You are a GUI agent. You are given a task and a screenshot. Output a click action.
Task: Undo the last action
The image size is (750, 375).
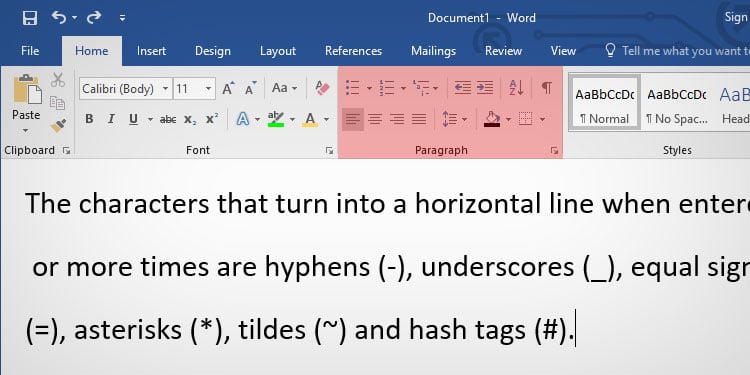(x=58, y=18)
